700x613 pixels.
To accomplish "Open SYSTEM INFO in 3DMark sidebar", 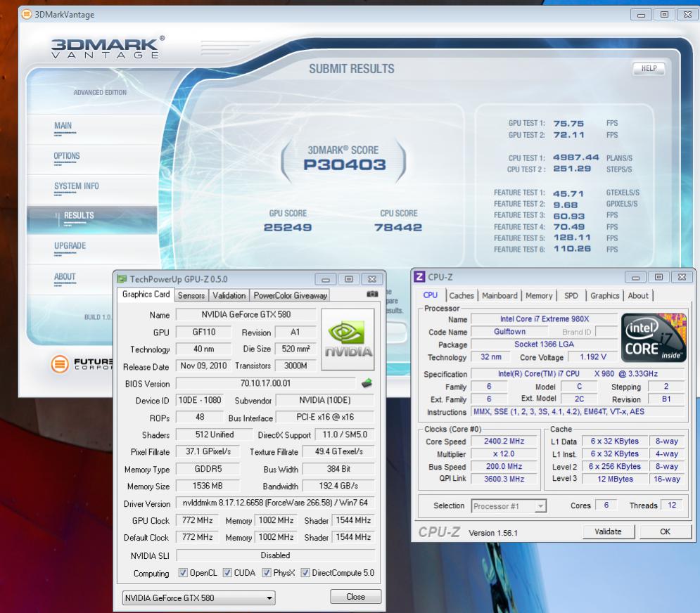I will click(x=77, y=186).
